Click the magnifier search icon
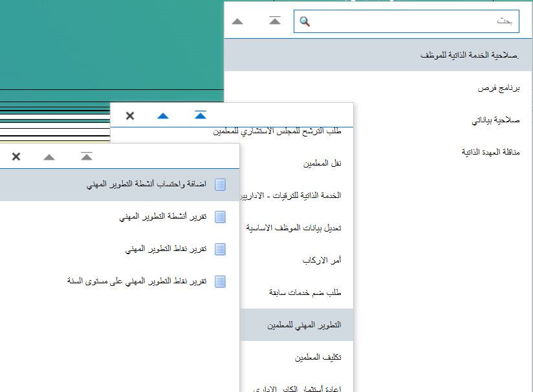This screenshot has width=533, height=392. pos(305,21)
